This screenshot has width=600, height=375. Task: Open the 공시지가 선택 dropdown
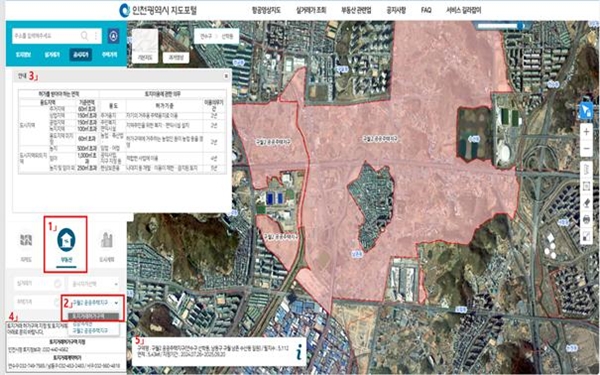[94, 284]
